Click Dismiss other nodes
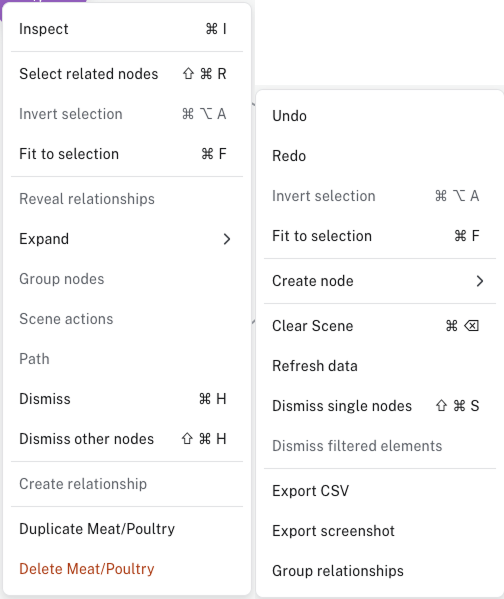The height and width of the screenshot is (599, 504). tap(127, 439)
